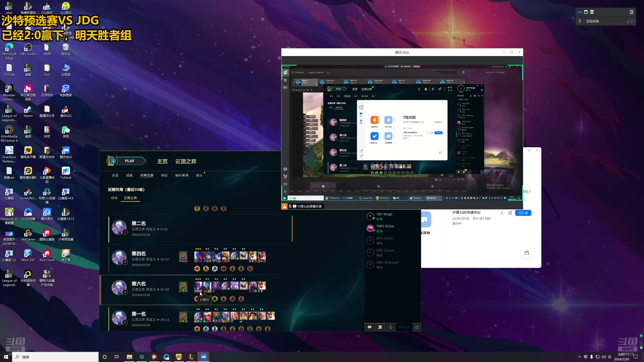
Task: Click the 进行中 meeting status link
Action: tap(457, 223)
